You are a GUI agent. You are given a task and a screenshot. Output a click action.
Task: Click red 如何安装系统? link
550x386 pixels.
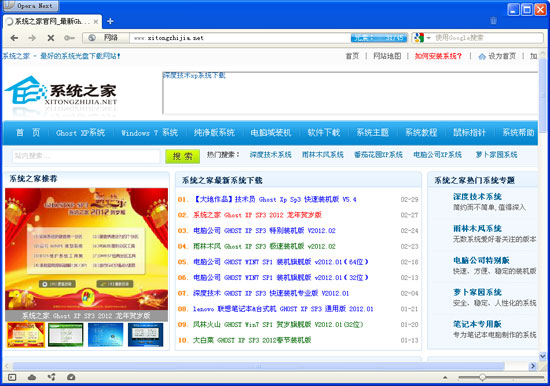tap(438, 56)
